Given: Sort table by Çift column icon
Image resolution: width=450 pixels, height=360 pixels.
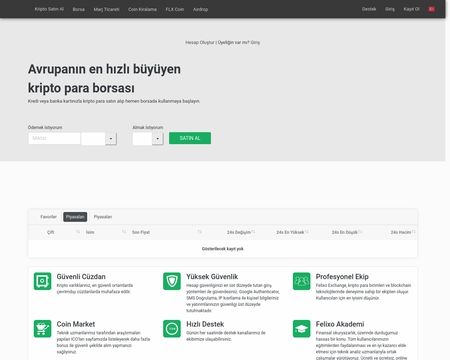Looking at the screenshot, I should [78, 232].
